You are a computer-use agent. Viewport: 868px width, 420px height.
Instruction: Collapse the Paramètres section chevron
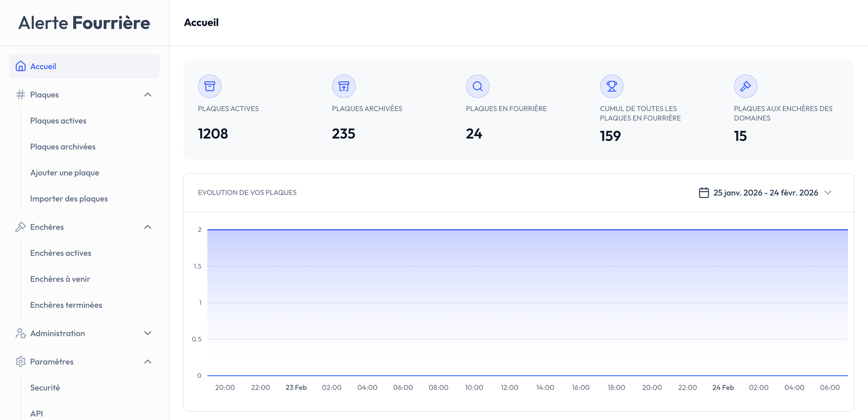click(x=148, y=361)
